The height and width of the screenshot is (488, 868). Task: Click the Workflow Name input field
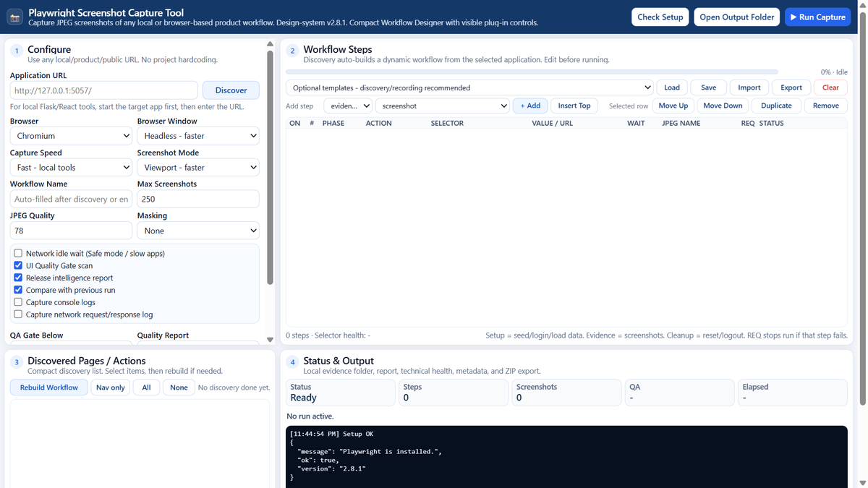tap(71, 199)
